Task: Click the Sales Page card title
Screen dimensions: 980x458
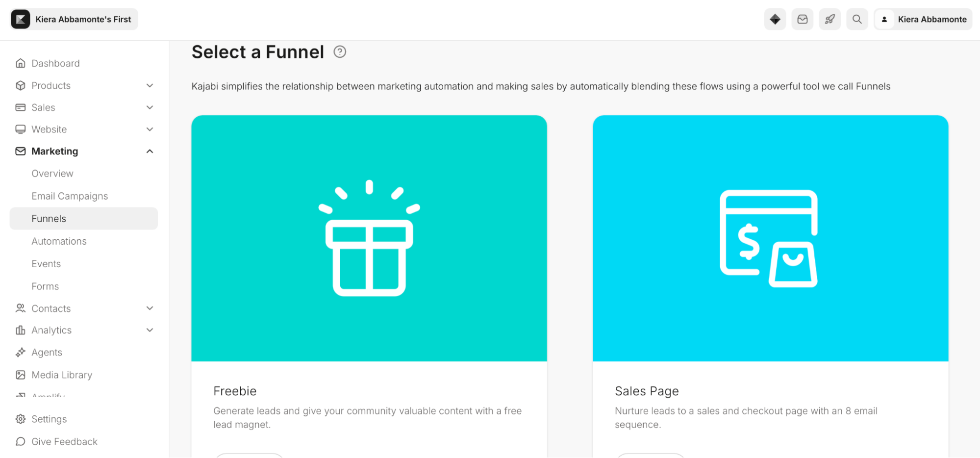Action: click(x=647, y=391)
